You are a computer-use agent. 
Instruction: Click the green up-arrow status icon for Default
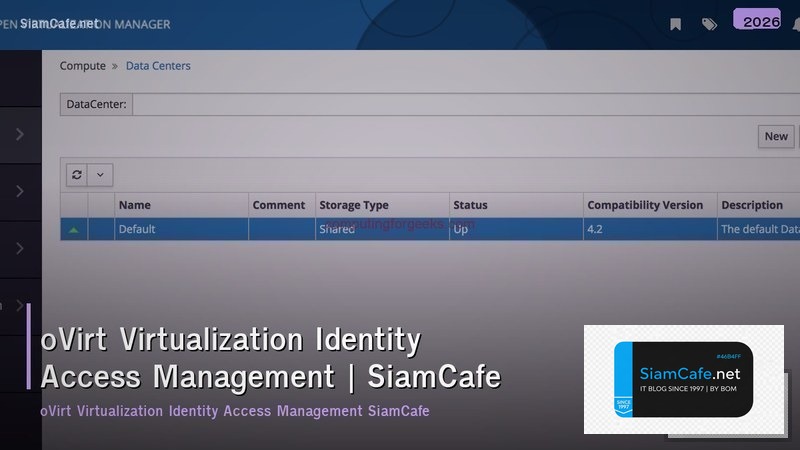(x=73, y=230)
